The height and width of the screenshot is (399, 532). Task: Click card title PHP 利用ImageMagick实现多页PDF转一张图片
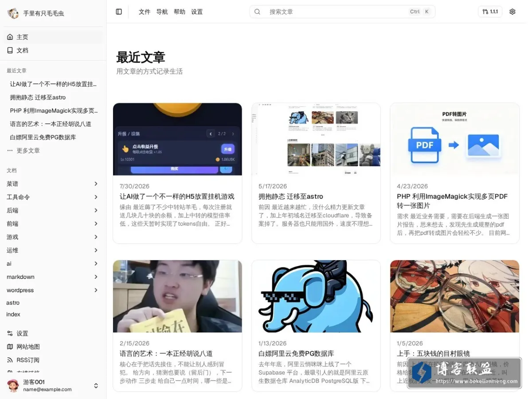pos(452,201)
